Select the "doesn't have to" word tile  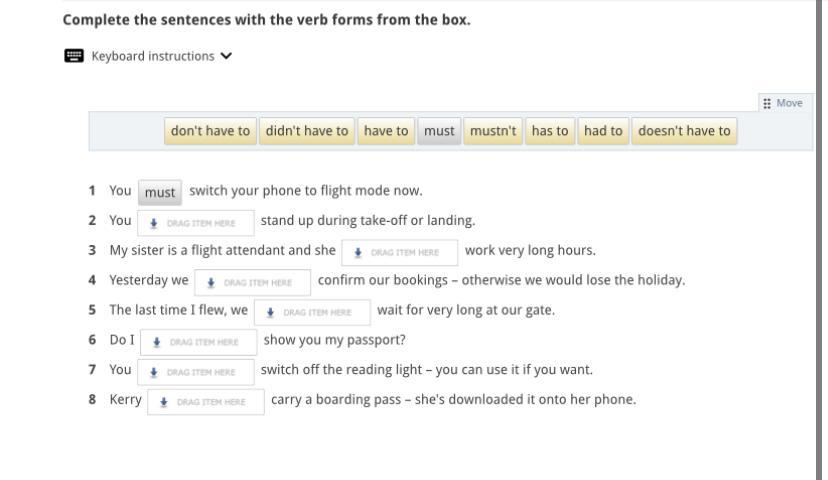684,131
